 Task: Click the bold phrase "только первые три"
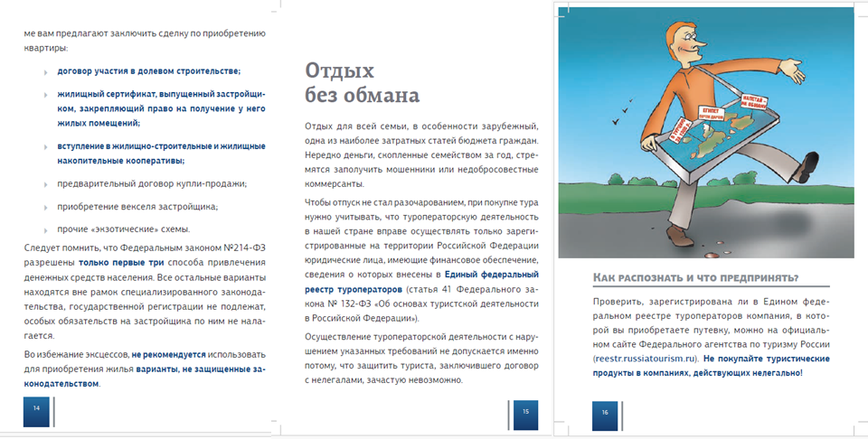(122, 263)
